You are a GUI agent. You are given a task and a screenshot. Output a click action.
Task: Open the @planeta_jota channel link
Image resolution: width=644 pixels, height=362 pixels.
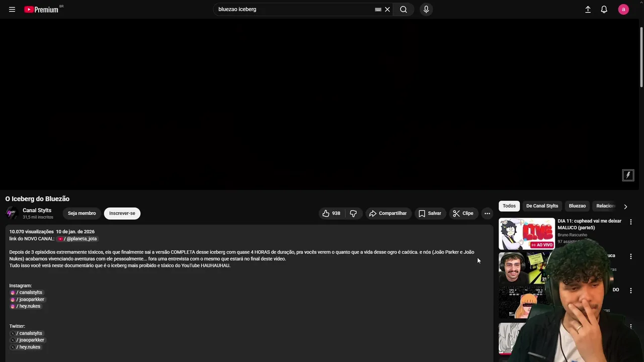click(77, 239)
